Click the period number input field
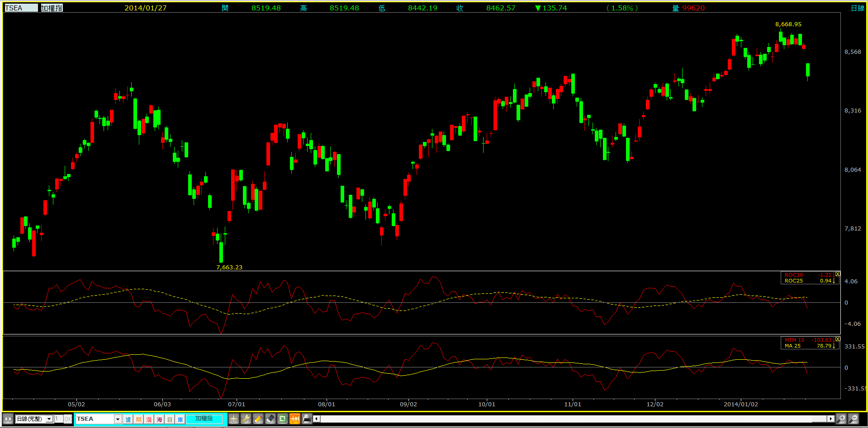The image size is (868, 428). tap(58, 419)
